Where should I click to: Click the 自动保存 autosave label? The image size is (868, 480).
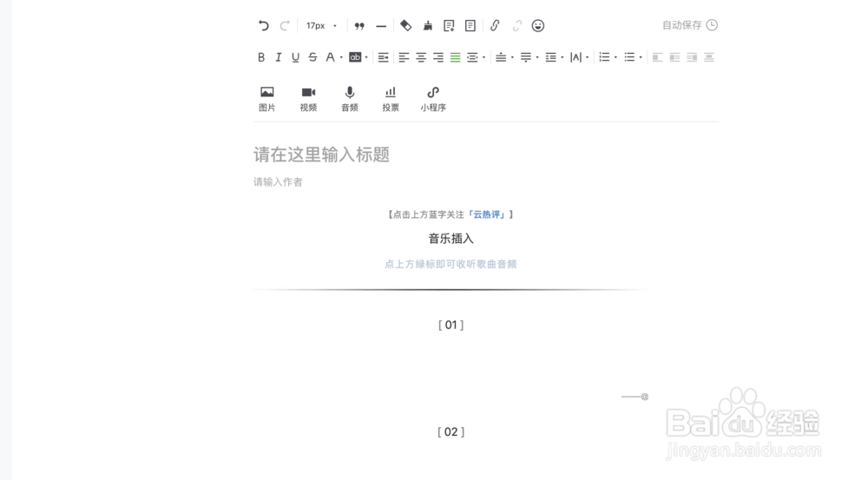point(682,25)
